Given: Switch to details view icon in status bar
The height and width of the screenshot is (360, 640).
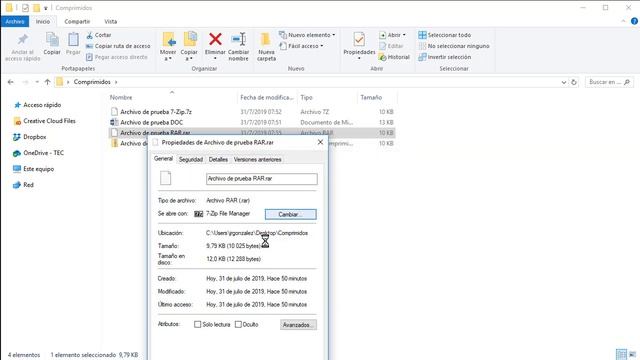Looking at the screenshot, I should (621, 354).
